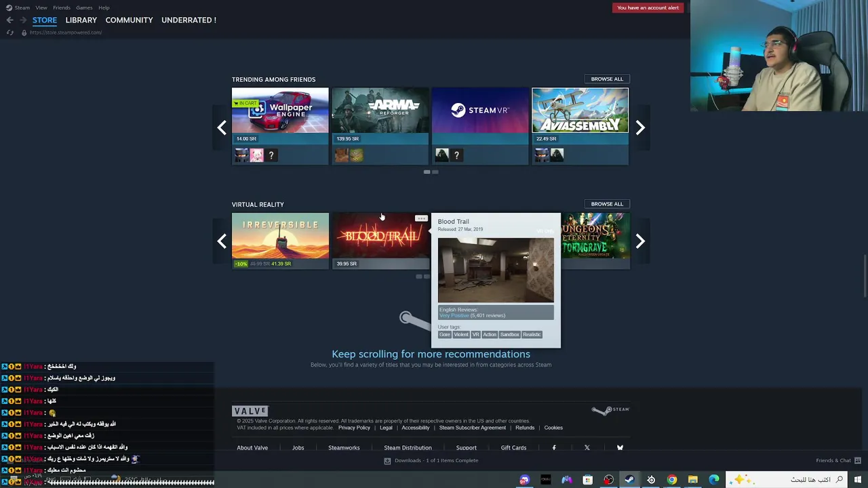
Task: Open the Support footer link
Action: pos(466,447)
